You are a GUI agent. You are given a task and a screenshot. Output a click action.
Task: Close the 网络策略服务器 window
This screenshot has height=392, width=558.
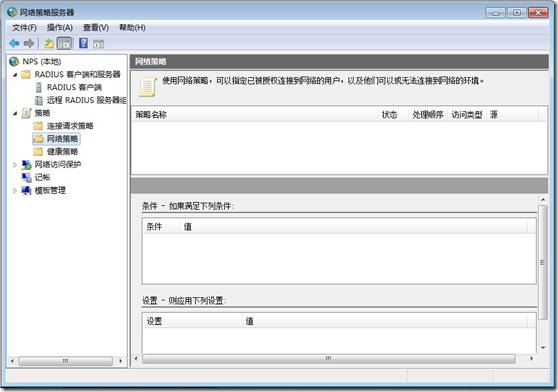(538, 12)
